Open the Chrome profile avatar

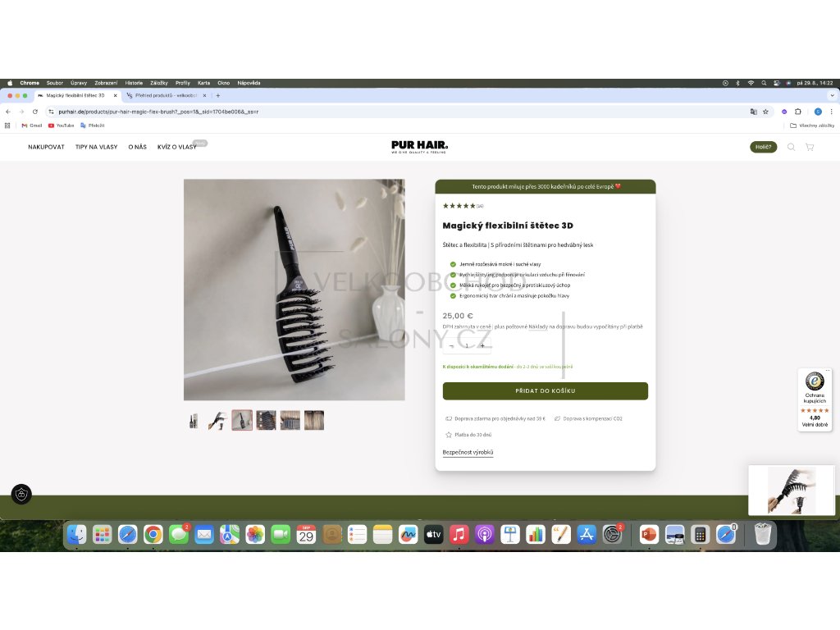(818, 112)
